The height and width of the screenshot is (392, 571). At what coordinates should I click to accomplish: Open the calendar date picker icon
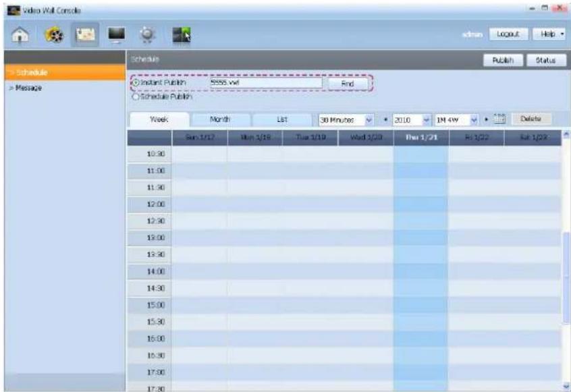pos(499,119)
